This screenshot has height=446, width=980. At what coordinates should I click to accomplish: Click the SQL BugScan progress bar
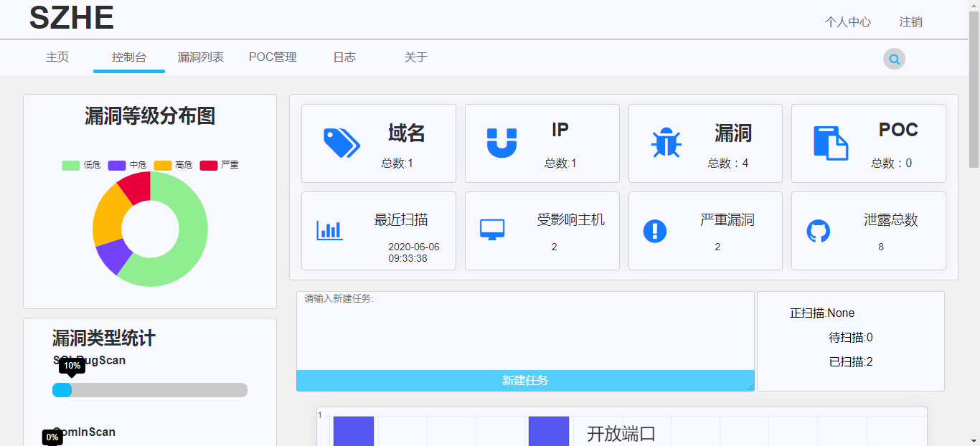(150, 389)
